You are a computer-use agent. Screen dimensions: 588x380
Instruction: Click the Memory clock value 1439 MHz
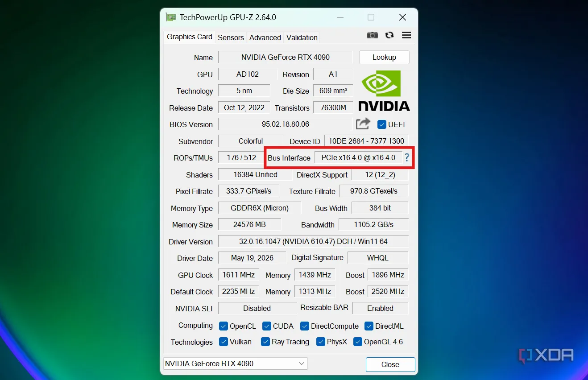pos(315,275)
